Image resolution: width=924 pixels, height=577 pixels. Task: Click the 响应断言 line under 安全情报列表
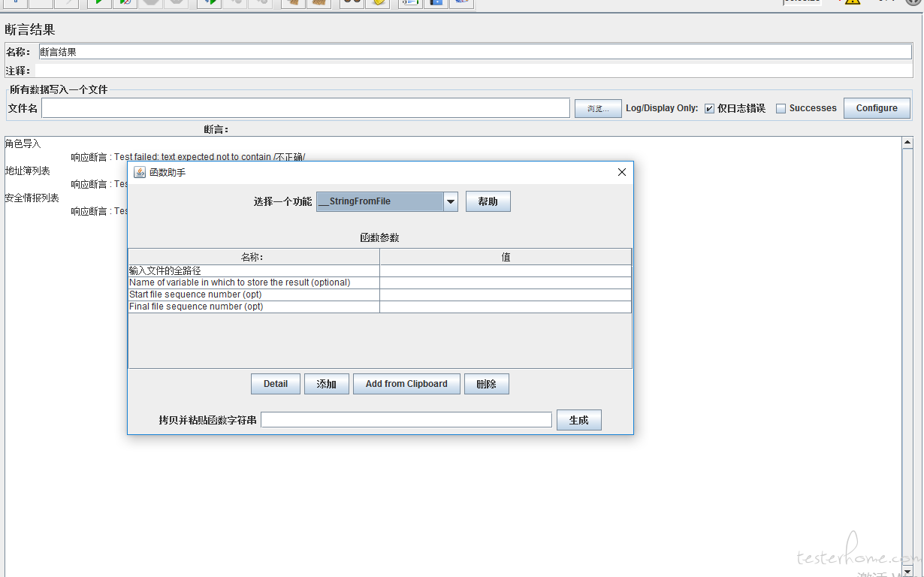tap(99, 211)
